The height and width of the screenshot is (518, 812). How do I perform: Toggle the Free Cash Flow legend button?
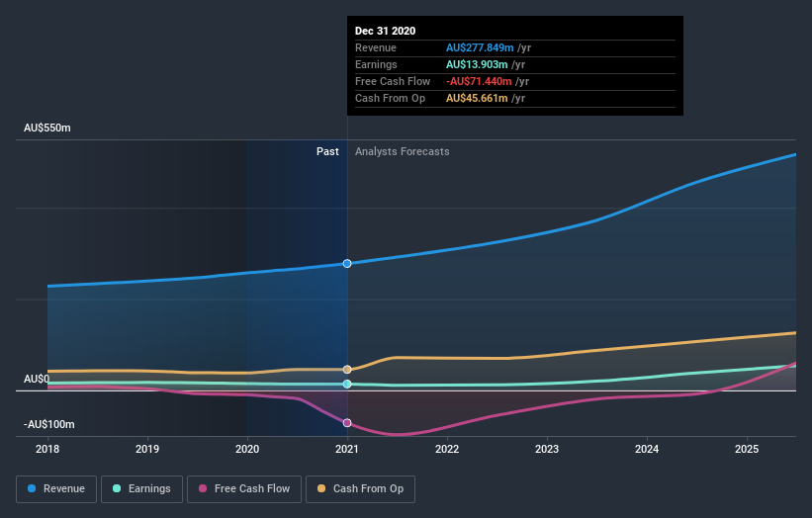pyautogui.click(x=244, y=489)
